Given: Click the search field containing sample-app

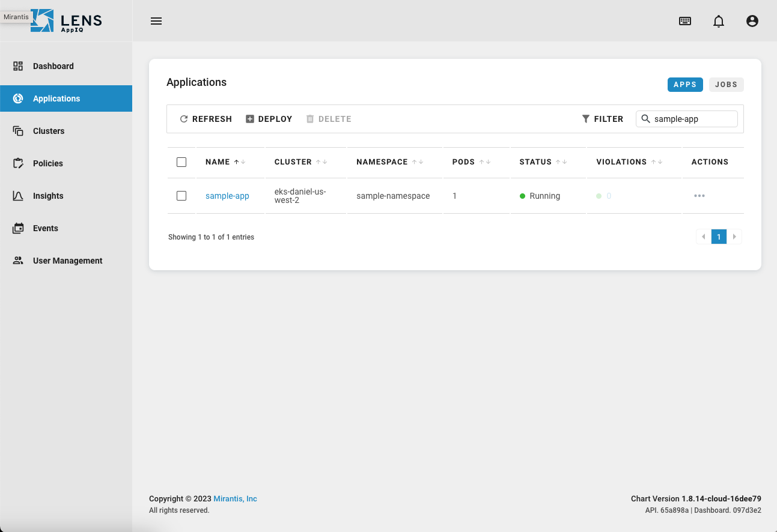Looking at the screenshot, I should (687, 119).
